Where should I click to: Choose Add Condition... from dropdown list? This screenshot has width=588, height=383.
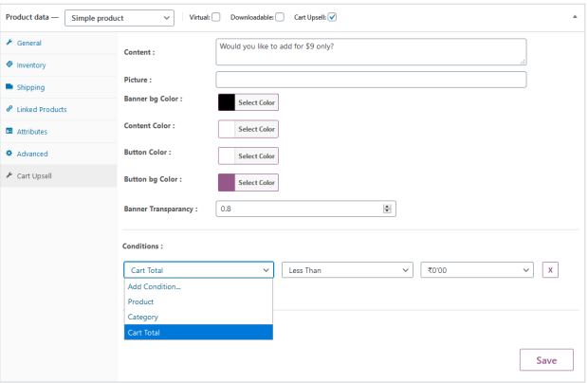coord(198,286)
